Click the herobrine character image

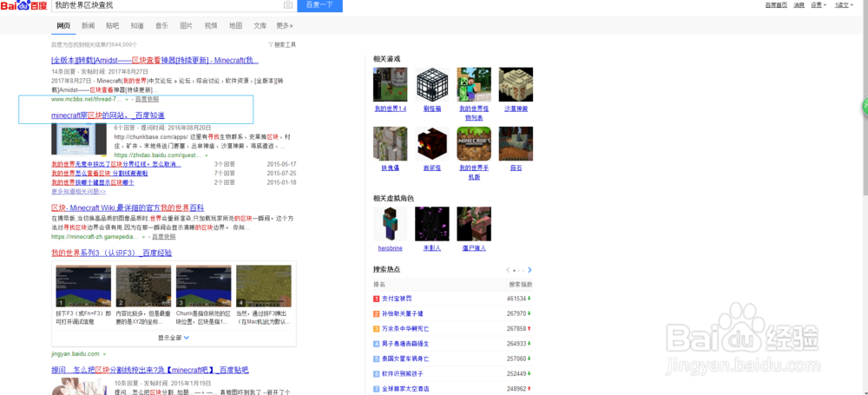tap(391, 224)
